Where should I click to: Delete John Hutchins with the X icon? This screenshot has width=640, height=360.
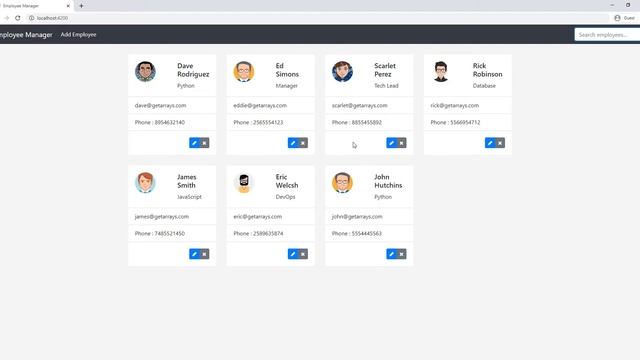402,254
